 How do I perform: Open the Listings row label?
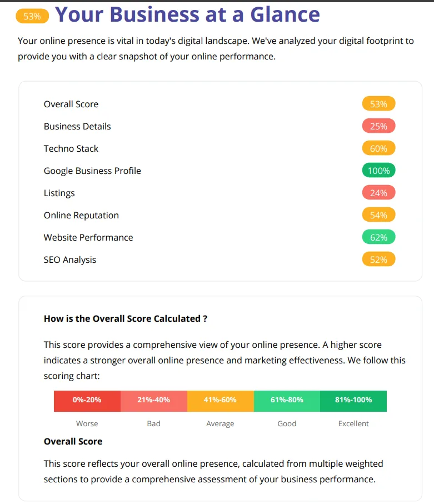pyautogui.click(x=59, y=193)
